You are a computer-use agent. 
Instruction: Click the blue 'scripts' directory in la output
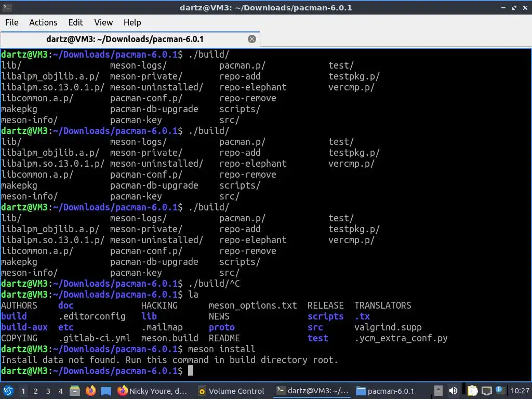tap(325, 316)
